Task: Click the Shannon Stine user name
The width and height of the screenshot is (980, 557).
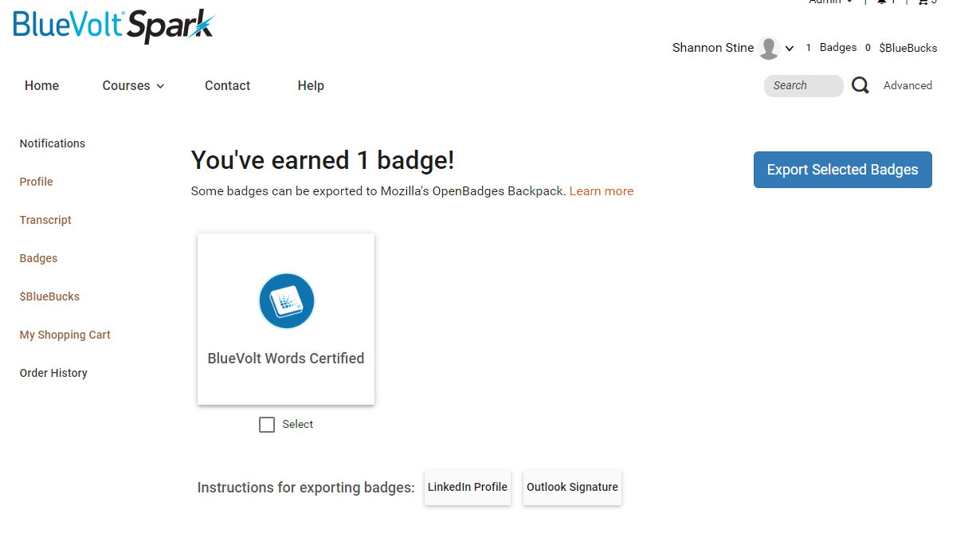Action: [x=713, y=48]
